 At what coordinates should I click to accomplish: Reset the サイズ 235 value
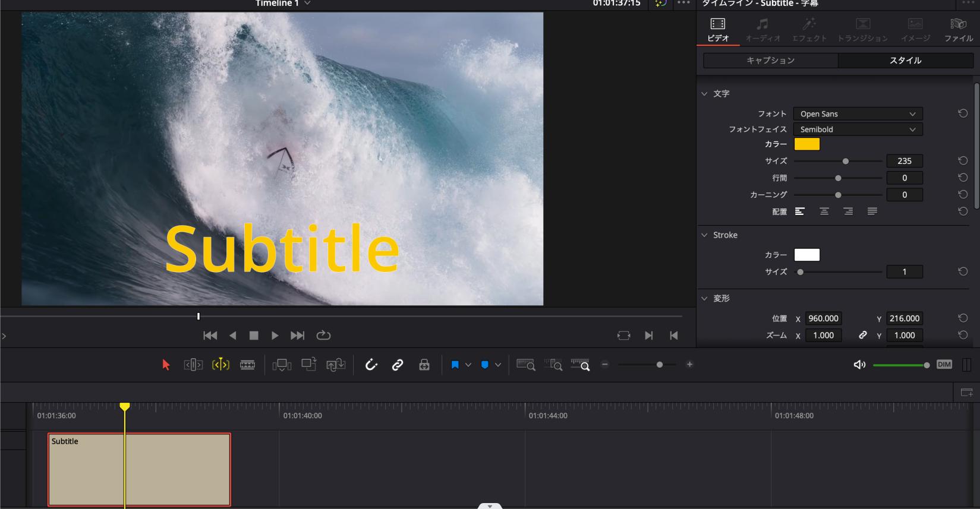(x=963, y=161)
